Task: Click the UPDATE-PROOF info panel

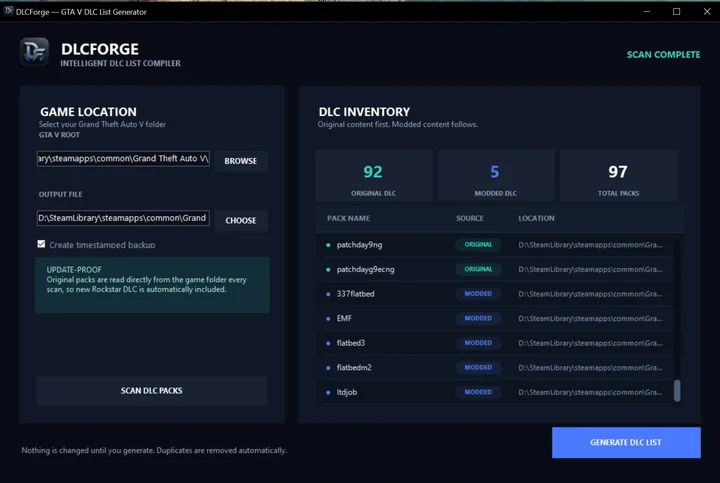Action: [152, 285]
